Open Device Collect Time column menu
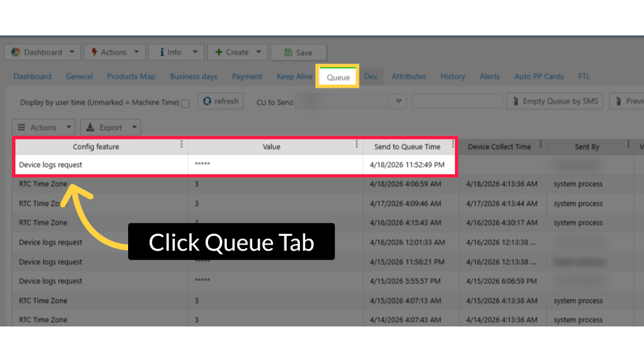 coord(540,145)
